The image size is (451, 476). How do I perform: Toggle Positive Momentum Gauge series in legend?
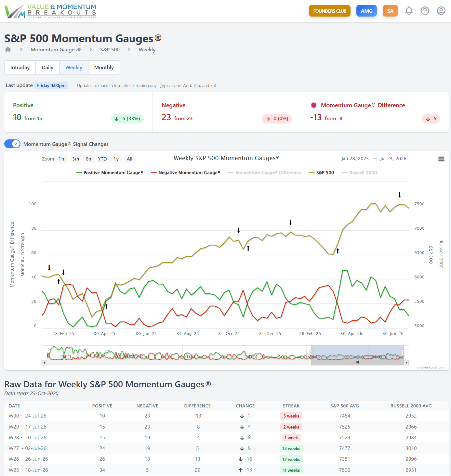click(109, 173)
